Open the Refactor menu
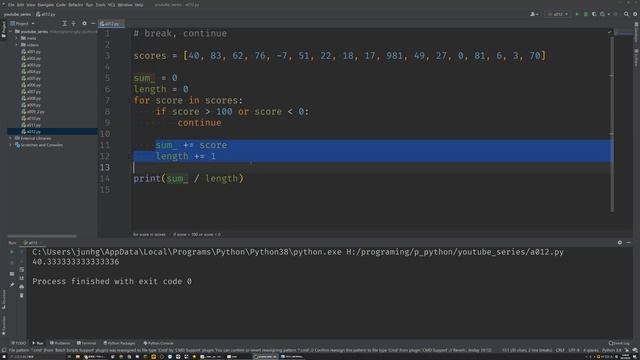640x360 pixels. [x=76, y=5]
